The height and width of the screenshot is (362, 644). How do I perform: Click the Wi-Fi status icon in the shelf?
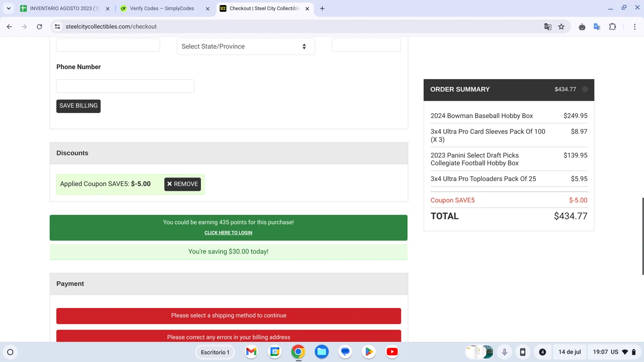pyautogui.click(x=625, y=352)
